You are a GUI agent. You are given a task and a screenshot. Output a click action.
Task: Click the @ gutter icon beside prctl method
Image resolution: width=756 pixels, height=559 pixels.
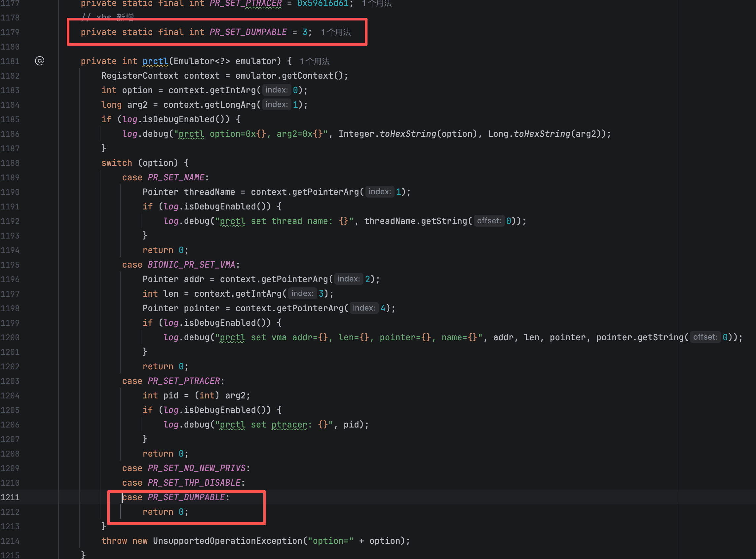click(x=40, y=61)
